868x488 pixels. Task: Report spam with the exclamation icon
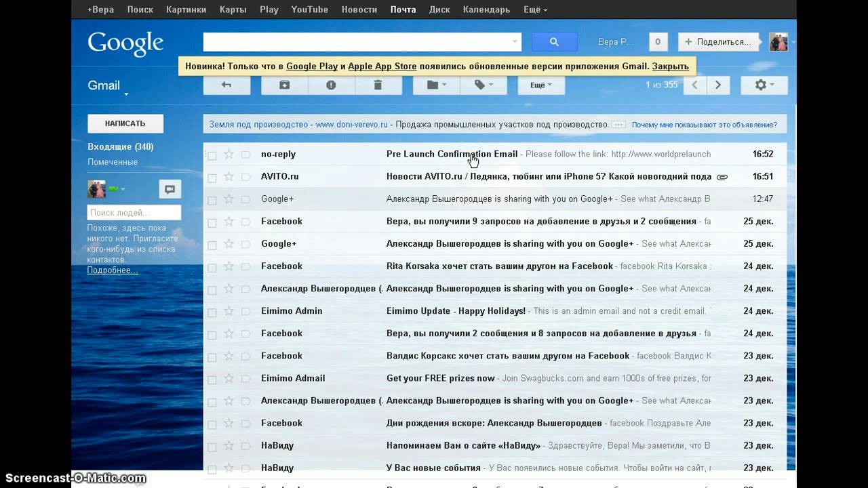tap(331, 85)
